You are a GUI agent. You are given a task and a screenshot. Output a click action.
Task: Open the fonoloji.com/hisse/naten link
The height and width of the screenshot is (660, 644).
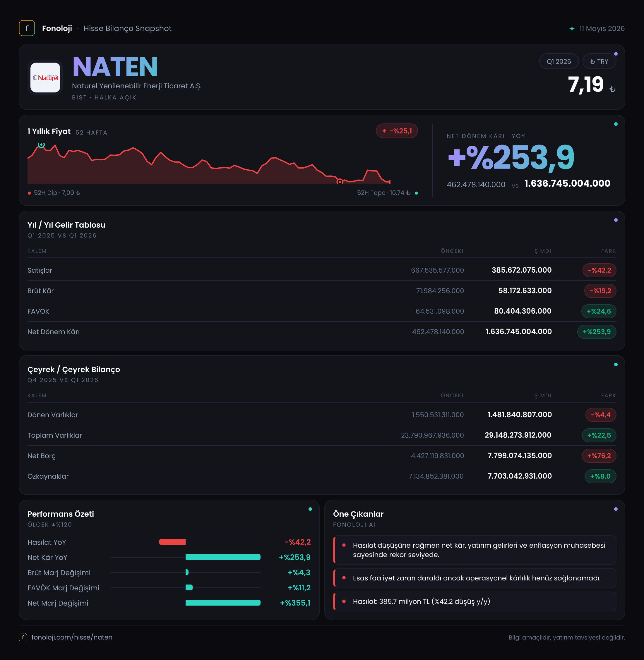(72, 637)
